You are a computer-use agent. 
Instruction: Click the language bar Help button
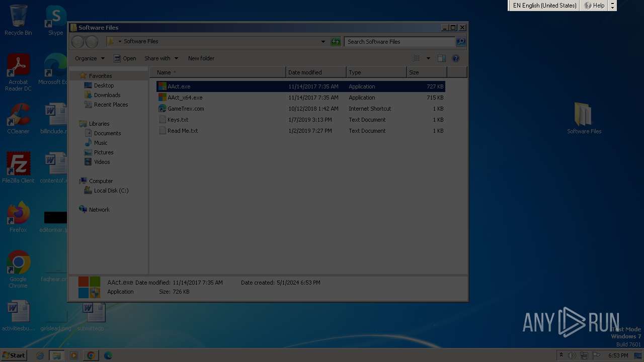tap(594, 6)
